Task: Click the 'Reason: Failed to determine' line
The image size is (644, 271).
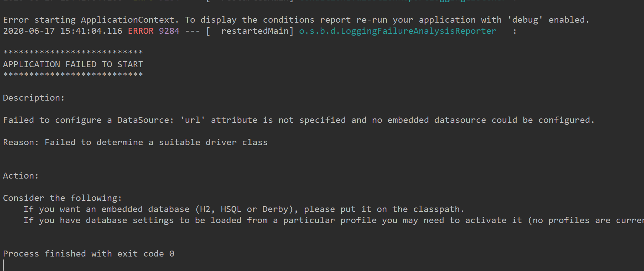Action: pos(135,143)
